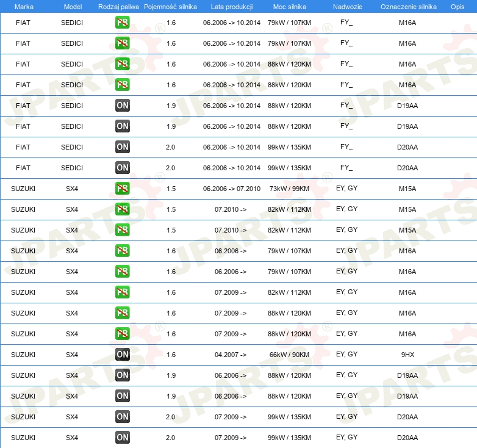Click the ON diesel icon in the 9HX row
Screen dimensions: 477x448
point(122,354)
